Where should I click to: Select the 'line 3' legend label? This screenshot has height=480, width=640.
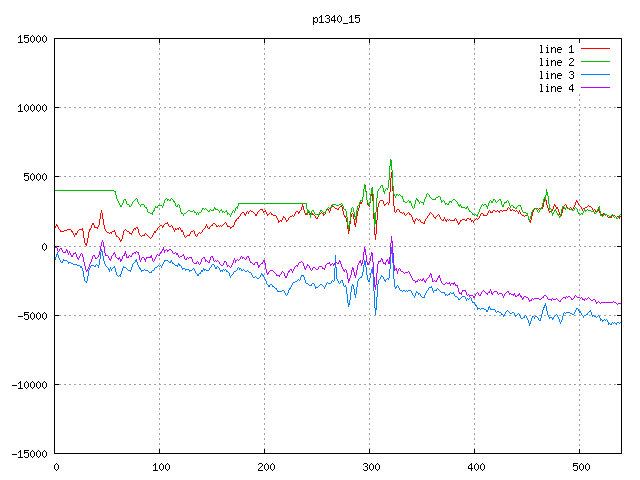tap(557, 75)
